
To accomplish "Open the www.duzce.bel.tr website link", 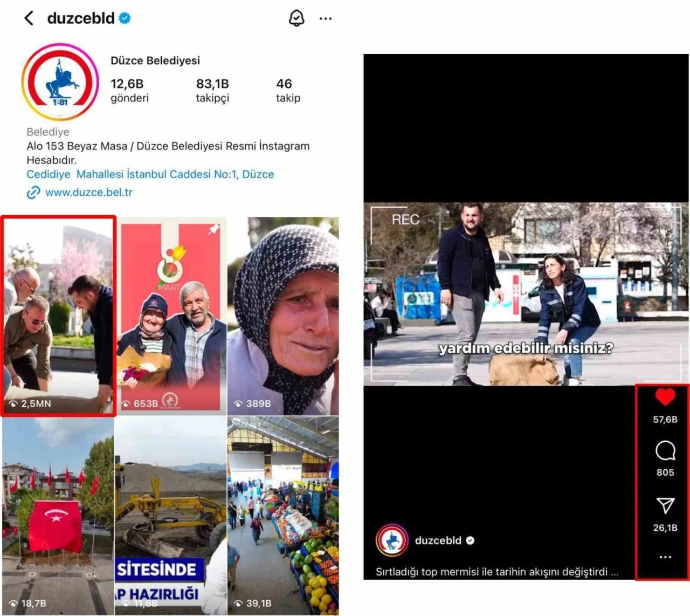I will tap(88, 192).
